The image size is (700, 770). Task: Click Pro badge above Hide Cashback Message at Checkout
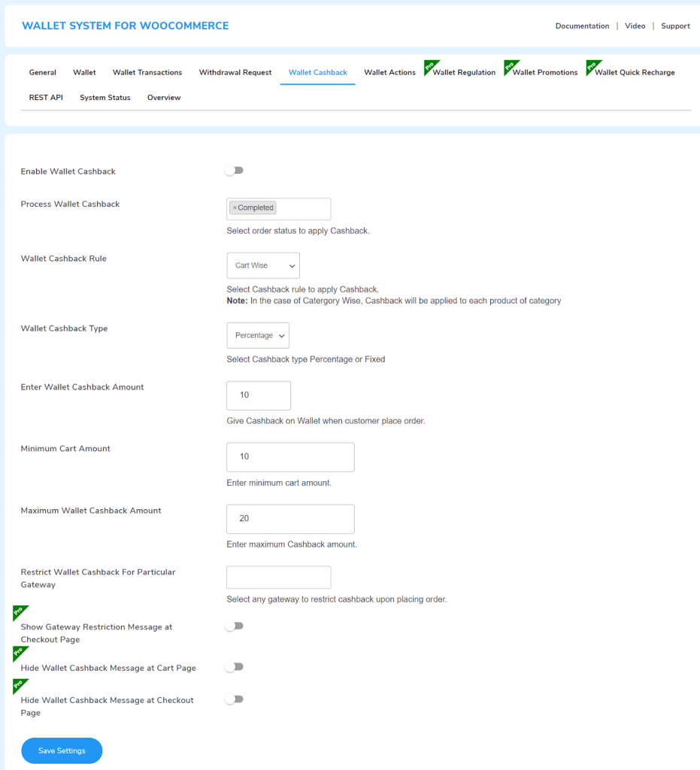click(x=20, y=686)
